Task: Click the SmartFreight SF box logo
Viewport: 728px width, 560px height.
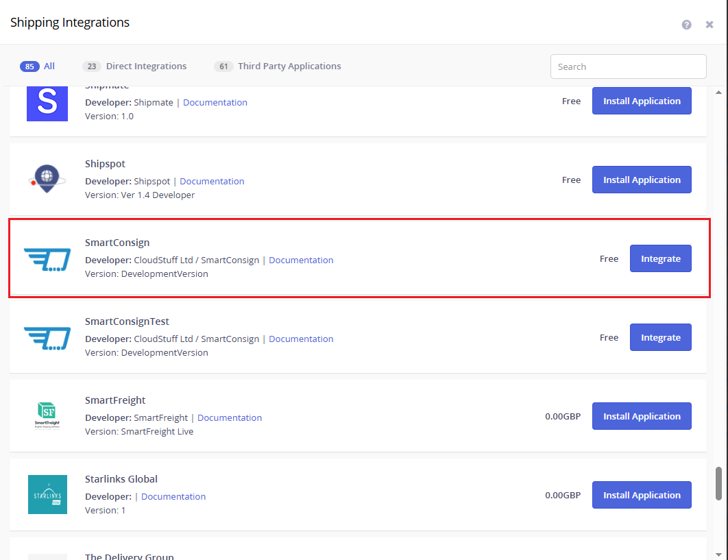Action: [x=47, y=415]
